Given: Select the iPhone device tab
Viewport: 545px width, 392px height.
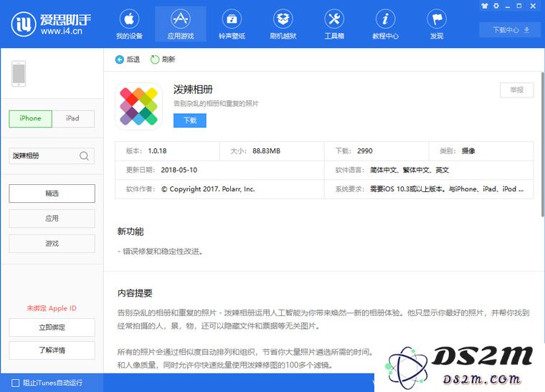Looking at the screenshot, I should pyautogui.click(x=31, y=119).
